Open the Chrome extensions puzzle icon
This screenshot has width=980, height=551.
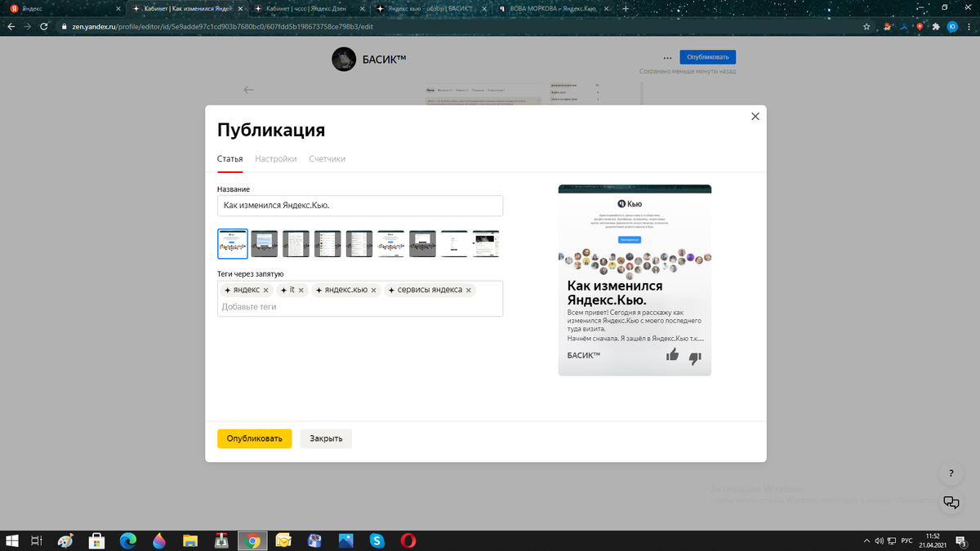coord(936,26)
